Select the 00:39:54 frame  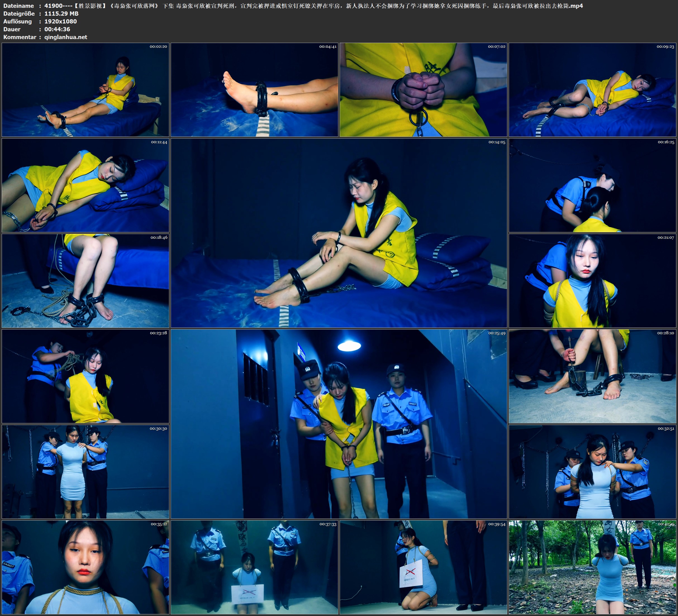click(x=424, y=567)
